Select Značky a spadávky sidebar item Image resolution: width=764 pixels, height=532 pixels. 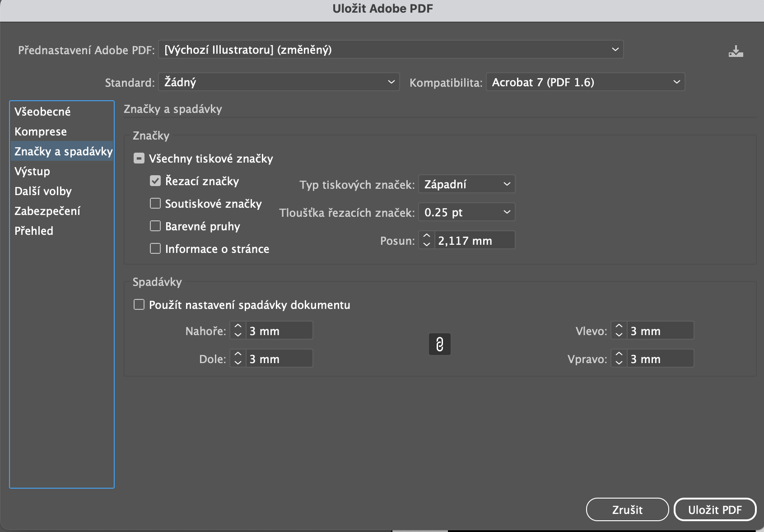pos(62,151)
